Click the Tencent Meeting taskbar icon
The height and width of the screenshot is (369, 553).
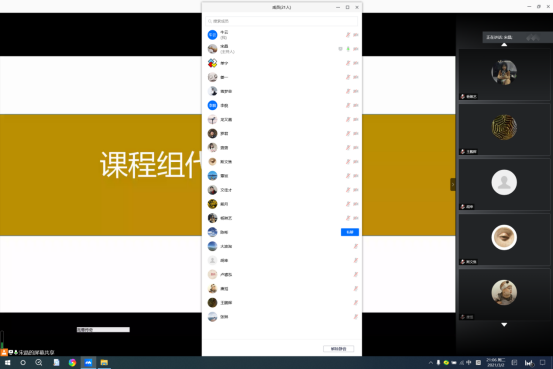[x=88, y=362]
